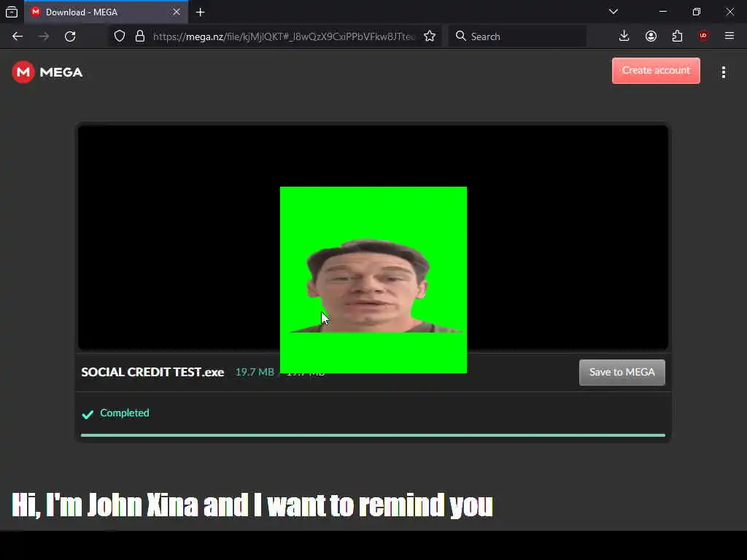Click the 19.7 MB file size text
Image resolution: width=747 pixels, height=560 pixels.
[255, 373]
